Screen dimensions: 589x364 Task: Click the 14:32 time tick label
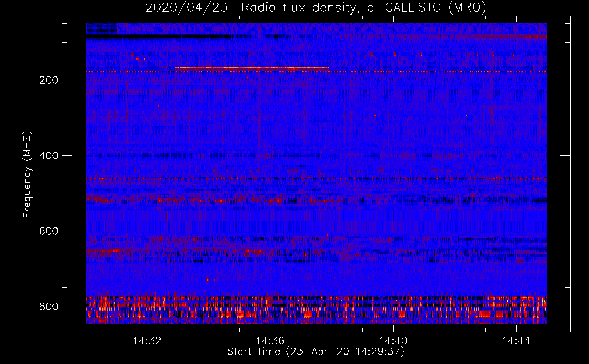click(x=147, y=341)
